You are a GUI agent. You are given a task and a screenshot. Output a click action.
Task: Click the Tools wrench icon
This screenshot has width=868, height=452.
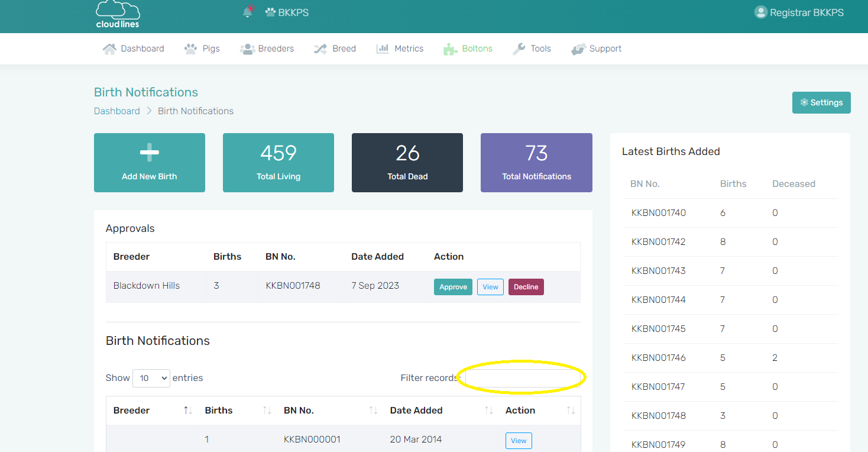(519, 49)
